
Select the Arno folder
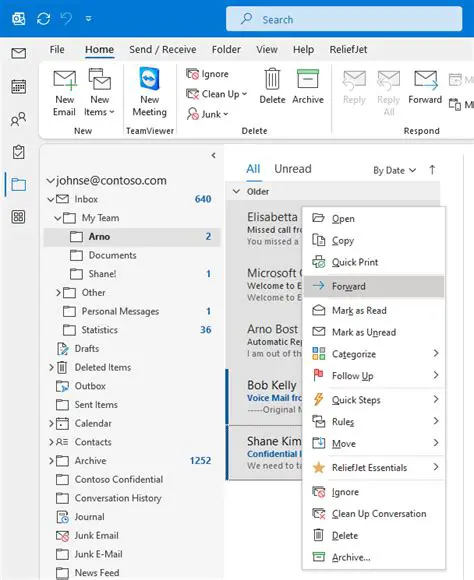coord(132,237)
